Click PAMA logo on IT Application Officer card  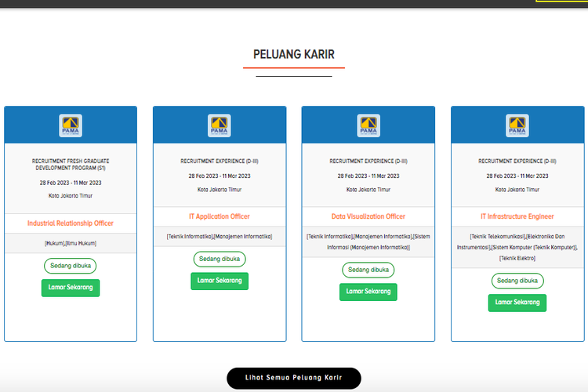coord(220,125)
